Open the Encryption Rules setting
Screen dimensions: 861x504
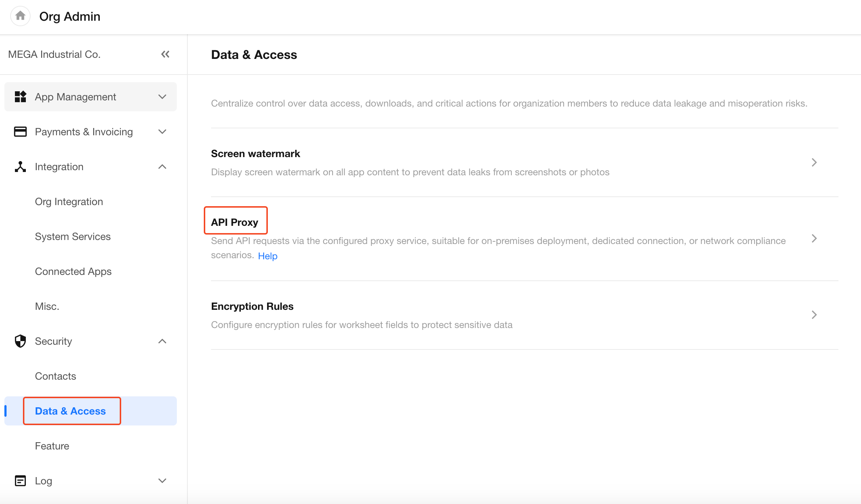point(252,306)
